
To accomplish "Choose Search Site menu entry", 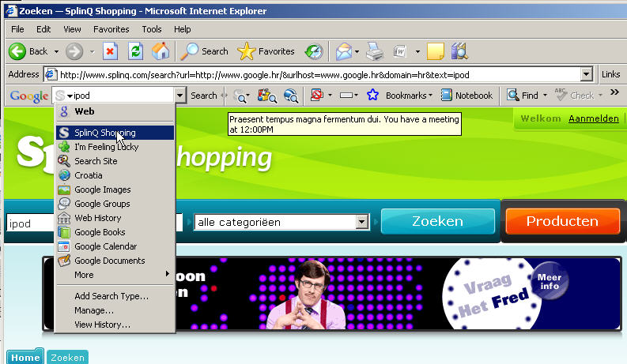I will tap(115, 161).
